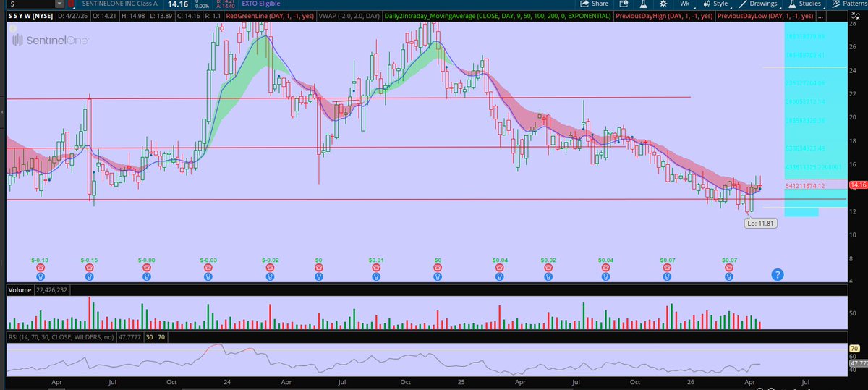Open lightbulb icon under $-0.08 earnings
Image resolution: width=868 pixels, height=390 pixels.
tap(148, 275)
